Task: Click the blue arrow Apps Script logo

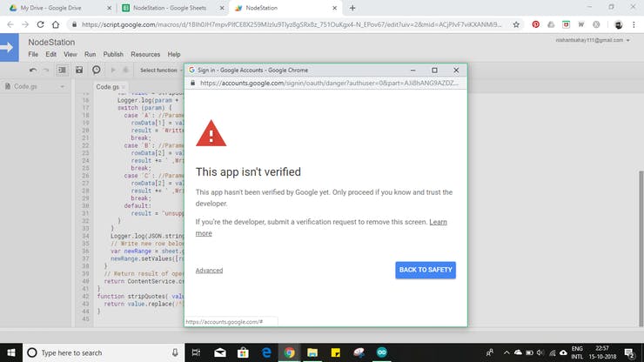Action: click(x=9, y=47)
